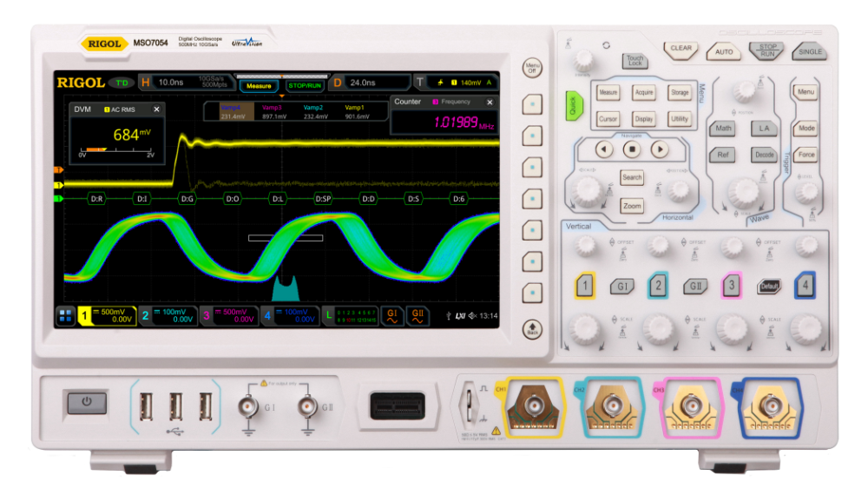This screenshot has width=868, height=502.
Task: Open the on-screen channel 1 label 500mV
Action: (x=107, y=316)
